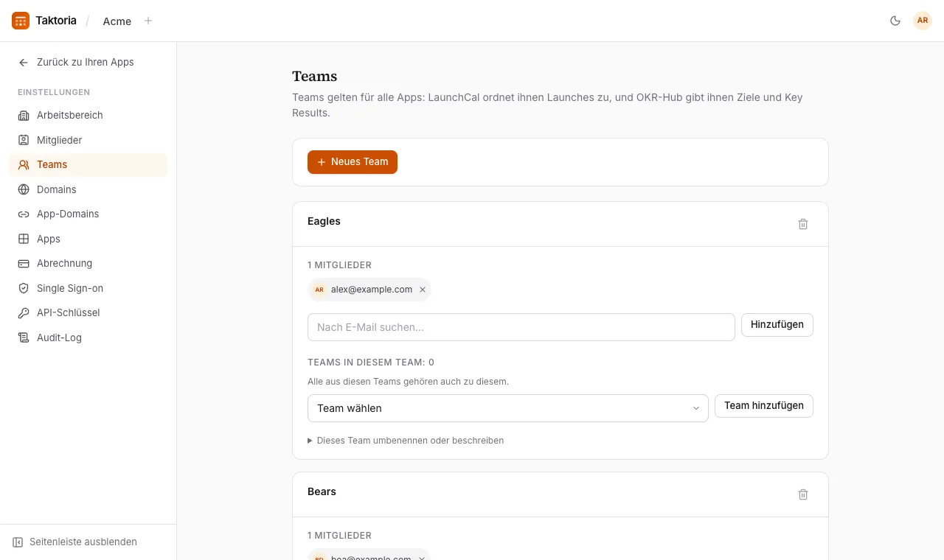Viewport: 944px width, 560px height.
Task: Focus the Nach E-Mail suchen field
Action: pos(521,327)
